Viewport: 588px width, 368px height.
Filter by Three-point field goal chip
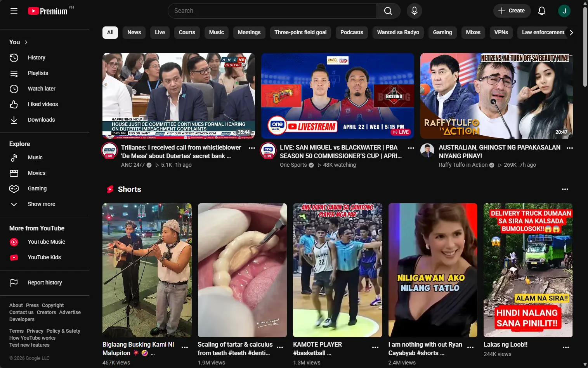click(300, 33)
